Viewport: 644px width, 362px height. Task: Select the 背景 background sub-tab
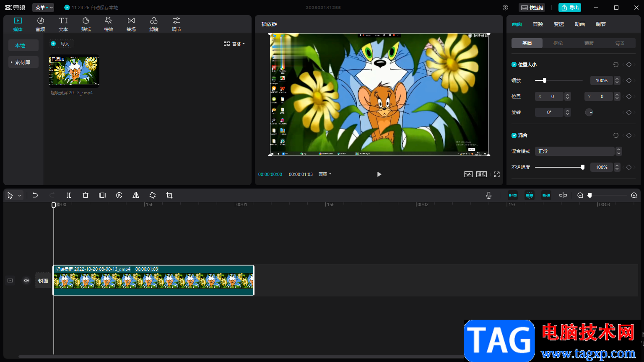[620, 43]
